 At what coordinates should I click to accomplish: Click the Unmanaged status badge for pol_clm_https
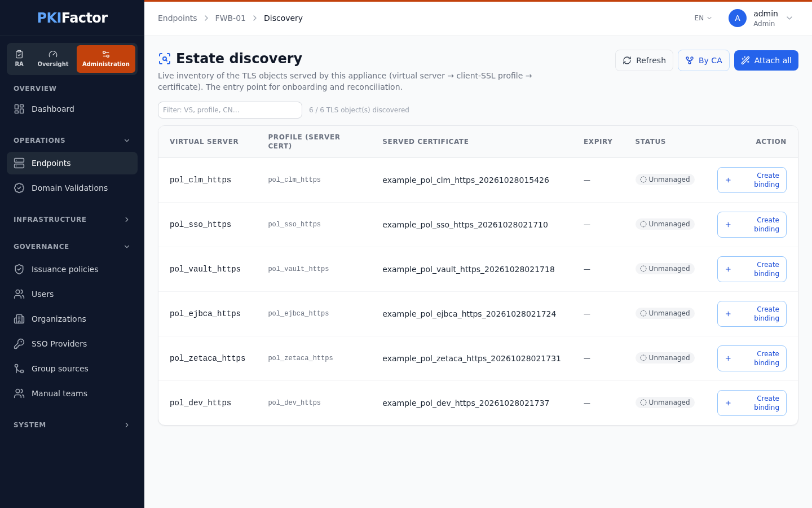[665, 179]
